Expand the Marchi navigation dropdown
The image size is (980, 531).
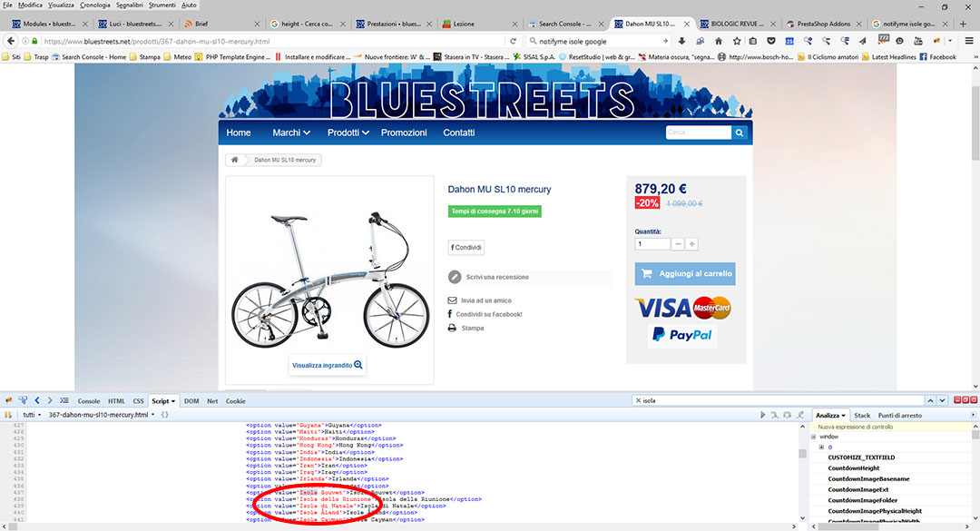[291, 133]
